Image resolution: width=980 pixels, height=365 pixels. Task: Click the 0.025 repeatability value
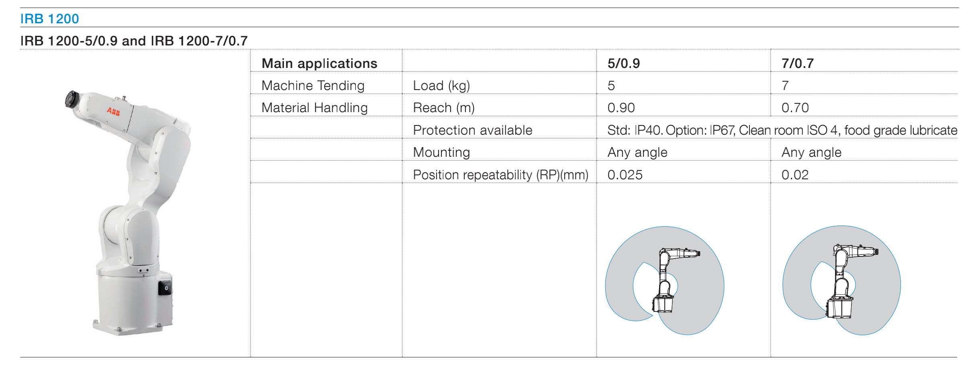(625, 175)
